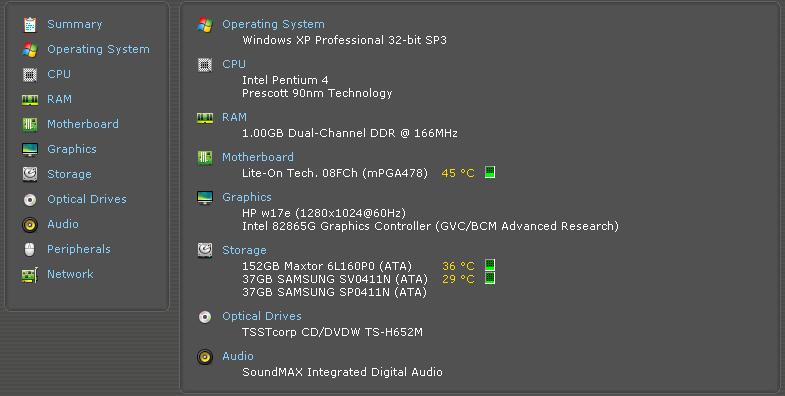This screenshot has width=785, height=396.
Task: Click the Storage hard drive icon in sidebar
Action: point(30,174)
